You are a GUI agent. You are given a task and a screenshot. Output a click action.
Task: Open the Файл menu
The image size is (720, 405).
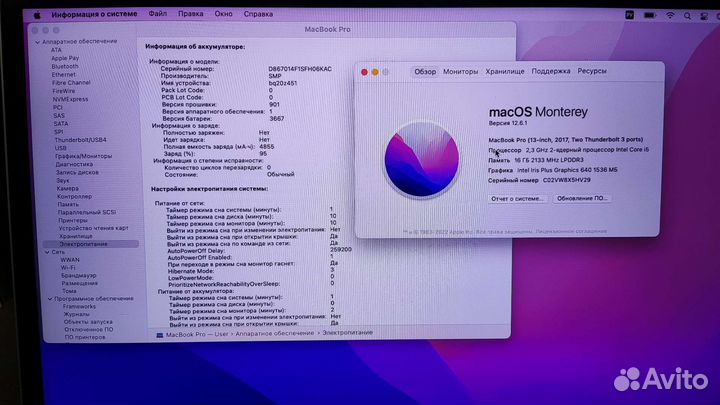point(158,14)
